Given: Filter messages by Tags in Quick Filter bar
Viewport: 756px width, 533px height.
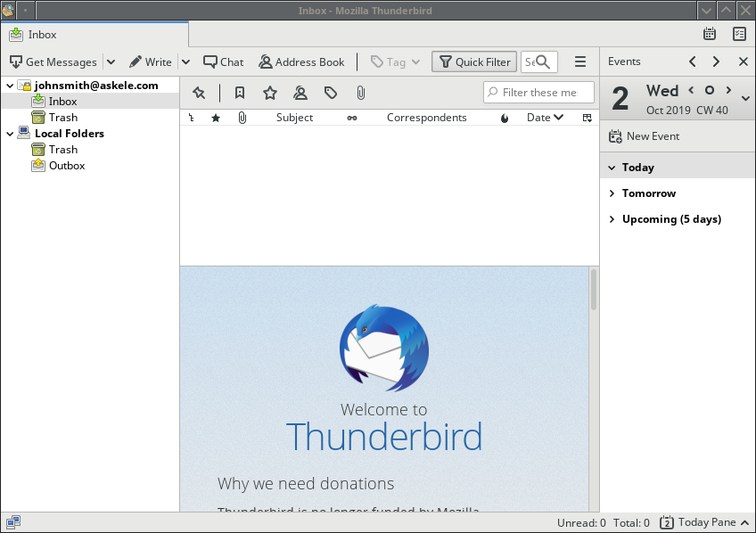Looking at the screenshot, I should 330,93.
